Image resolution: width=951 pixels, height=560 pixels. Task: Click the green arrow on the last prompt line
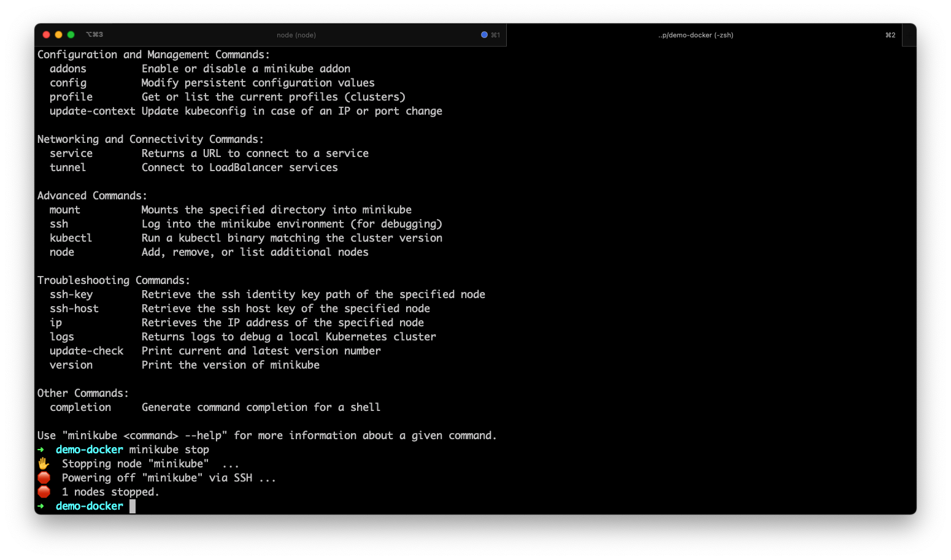40,506
